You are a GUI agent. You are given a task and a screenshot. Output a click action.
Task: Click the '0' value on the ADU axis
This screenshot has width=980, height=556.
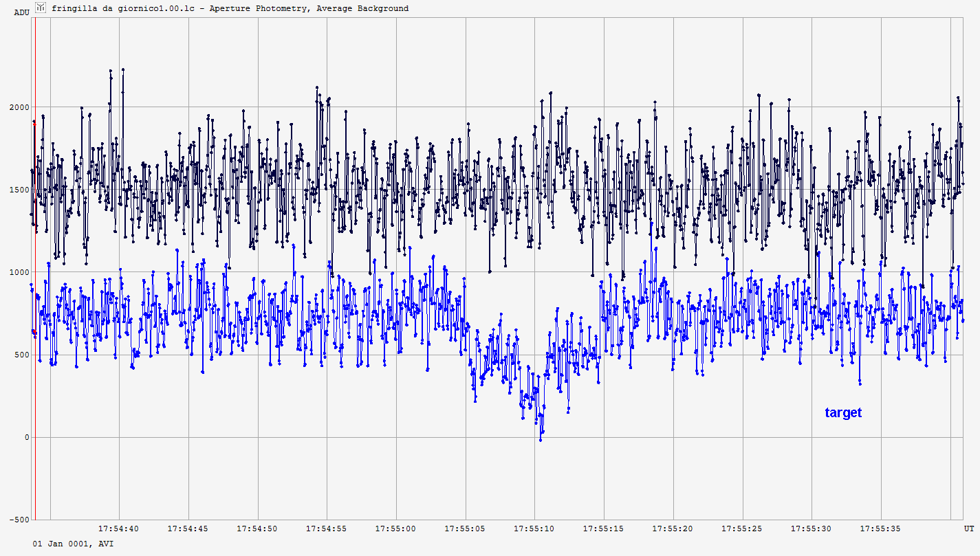[x=26, y=437]
